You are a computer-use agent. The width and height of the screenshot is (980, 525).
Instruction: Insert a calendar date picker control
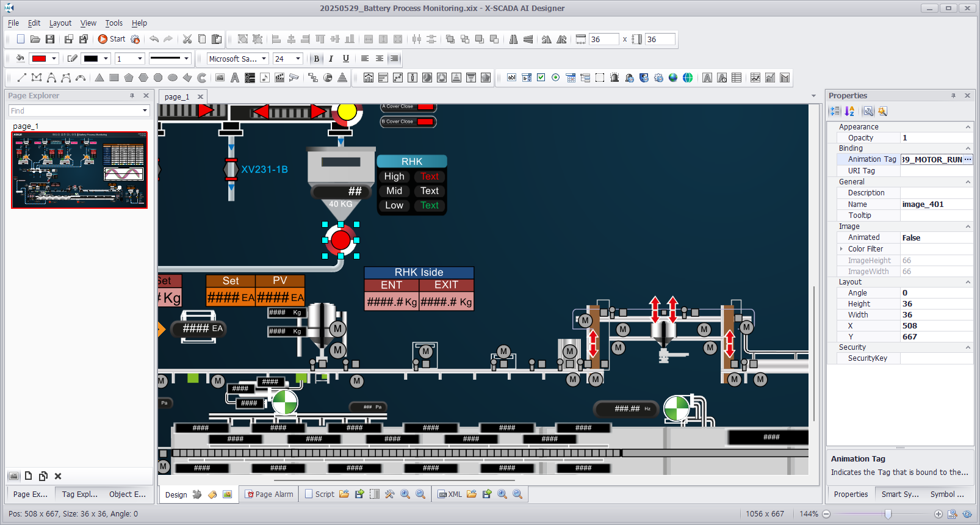[571, 78]
